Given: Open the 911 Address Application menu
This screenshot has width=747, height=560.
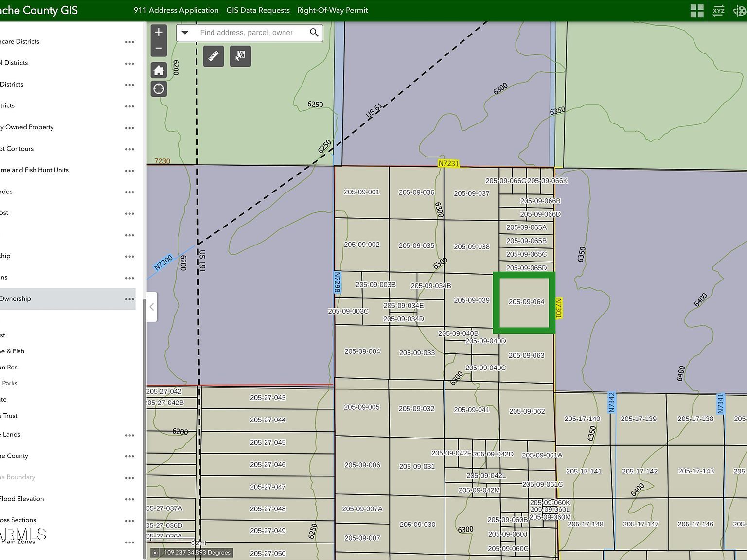Looking at the screenshot, I should pos(176,10).
